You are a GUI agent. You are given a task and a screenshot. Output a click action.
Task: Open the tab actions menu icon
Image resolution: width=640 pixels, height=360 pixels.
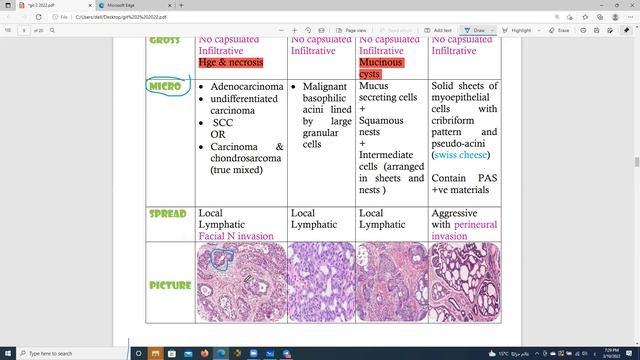[x=8, y=5]
